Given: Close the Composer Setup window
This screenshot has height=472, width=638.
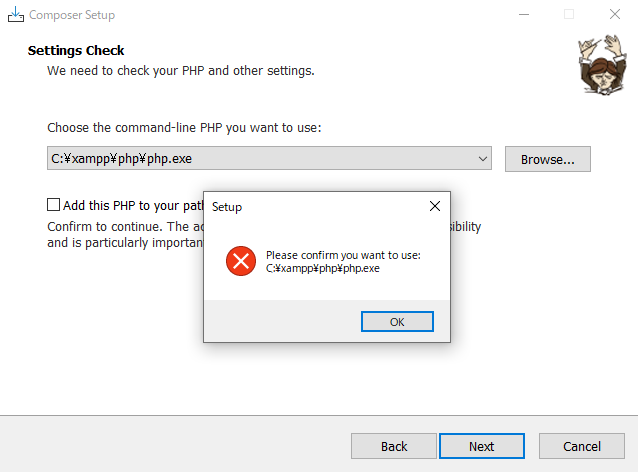Looking at the screenshot, I should click(x=614, y=15).
